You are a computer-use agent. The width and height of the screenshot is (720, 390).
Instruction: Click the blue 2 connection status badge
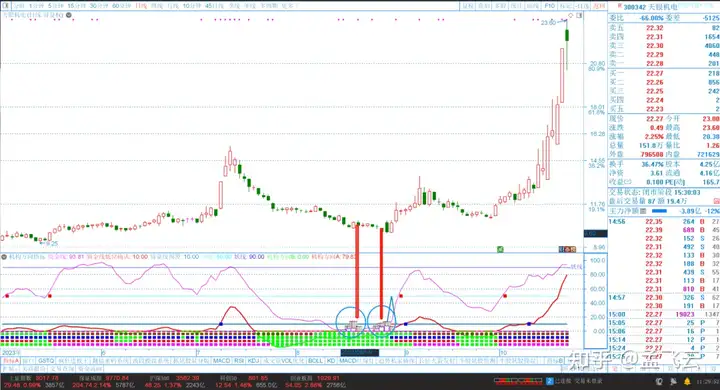550,381
